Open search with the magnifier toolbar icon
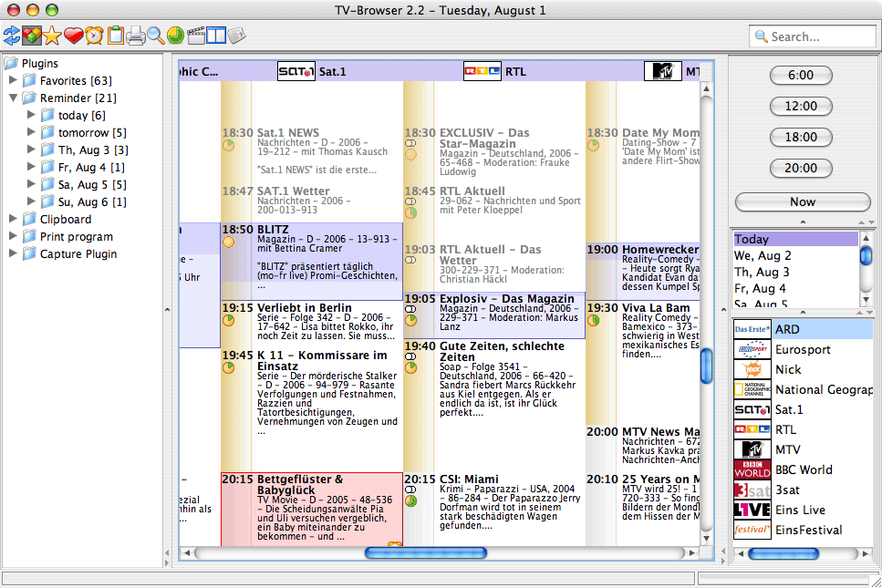The width and height of the screenshot is (882, 588). click(156, 36)
